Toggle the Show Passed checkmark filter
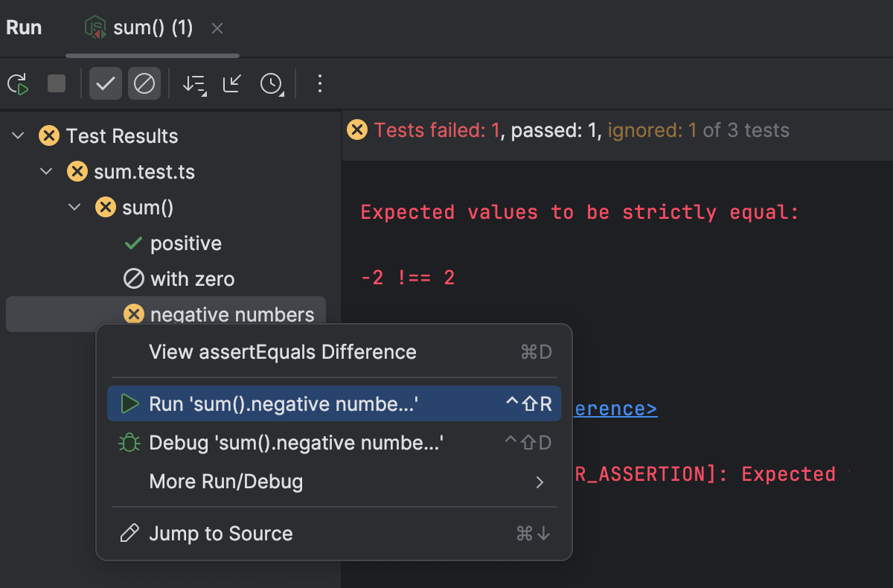Screen dimensions: 893x588 point(105,83)
